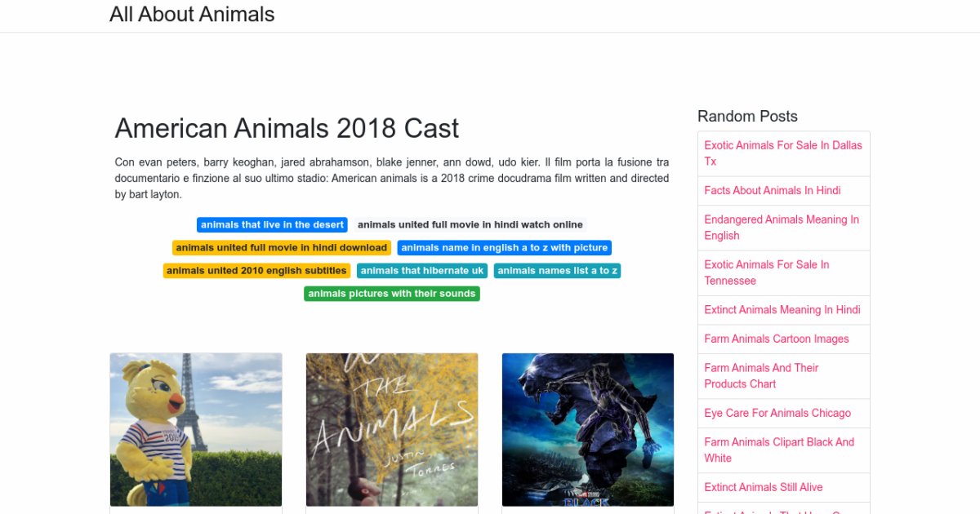Open 'Eye Care For Animals Chicago' post

pos(777,414)
